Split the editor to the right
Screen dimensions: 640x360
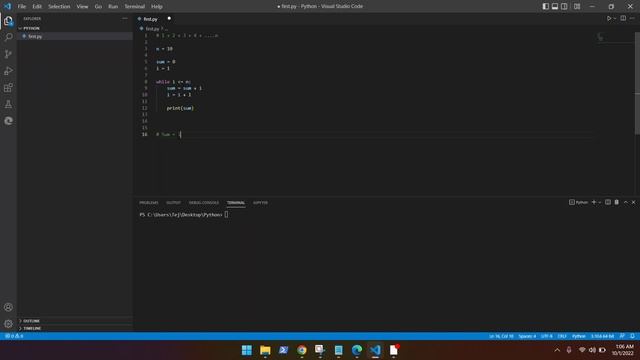click(623, 18)
